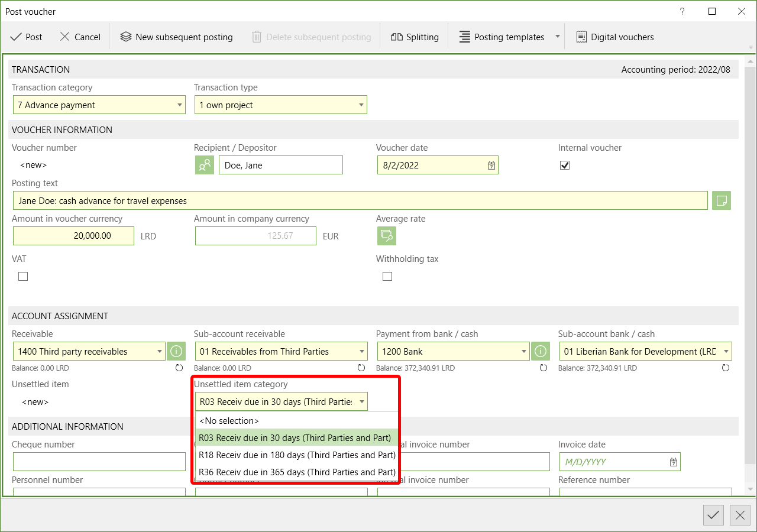Click 'Balance: 372,340.91 LRD' under Payment from bank

(x=415, y=368)
